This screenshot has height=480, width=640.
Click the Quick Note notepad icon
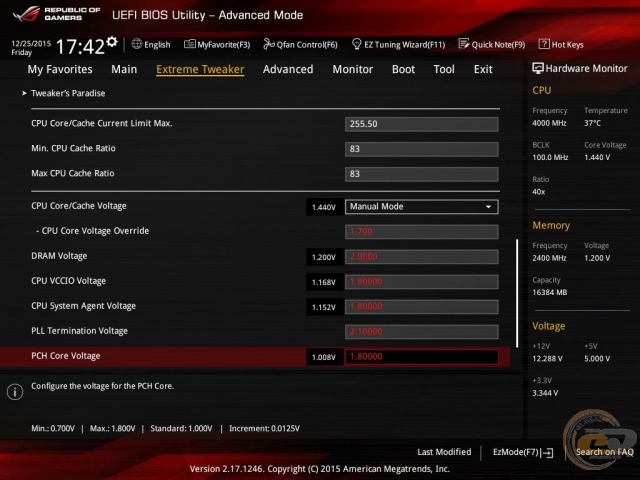(464, 44)
